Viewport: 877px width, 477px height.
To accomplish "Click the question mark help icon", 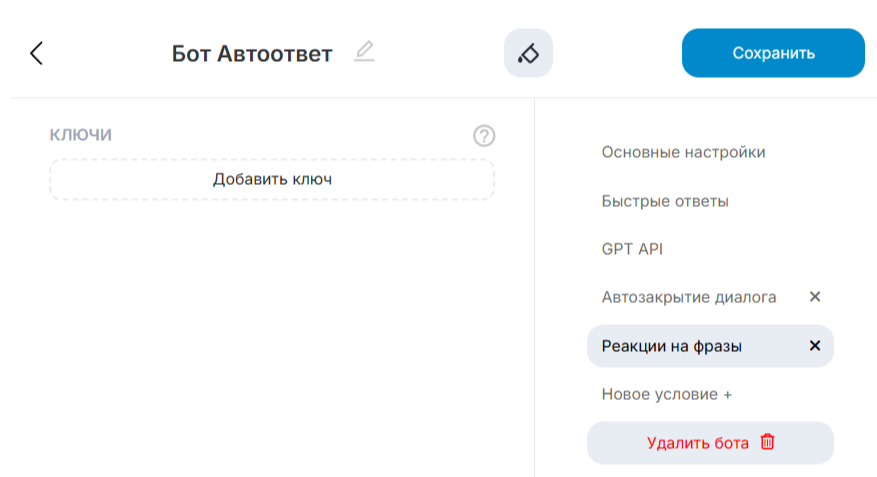I will tap(484, 136).
